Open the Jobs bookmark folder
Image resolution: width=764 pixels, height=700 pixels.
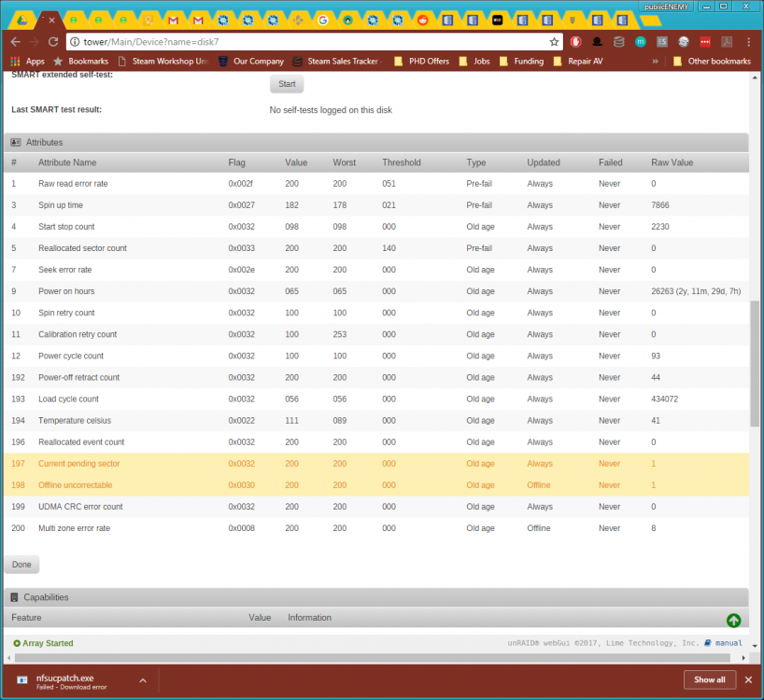pyautogui.click(x=474, y=62)
